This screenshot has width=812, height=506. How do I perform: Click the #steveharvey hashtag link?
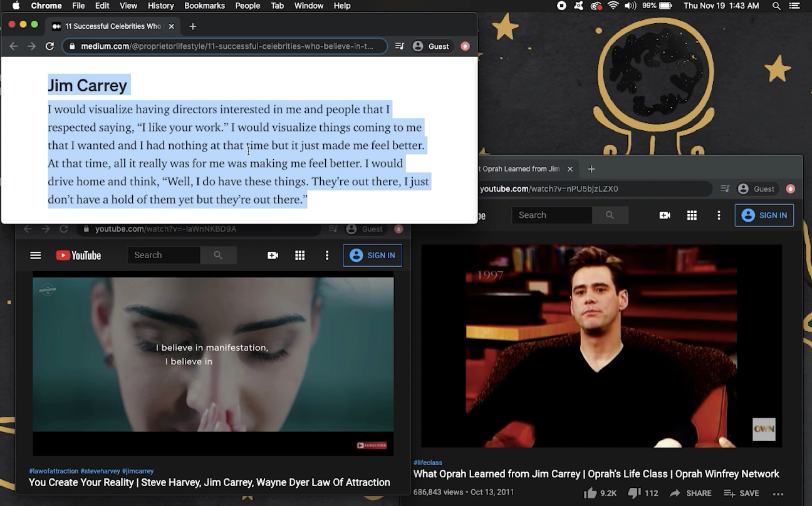click(100, 471)
